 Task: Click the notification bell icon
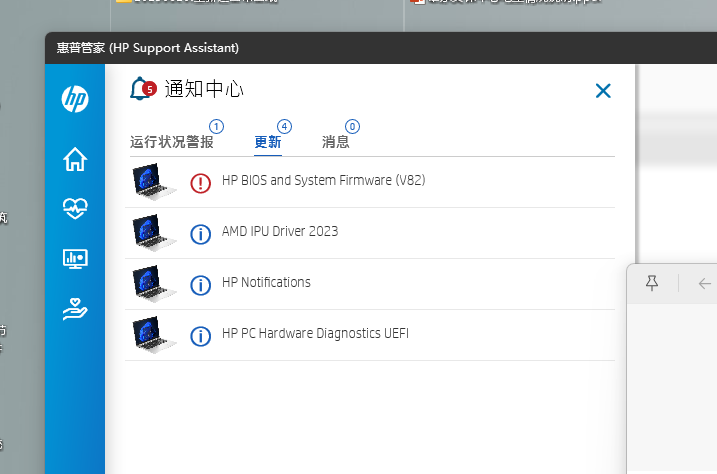pyautogui.click(x=141, y=90)
